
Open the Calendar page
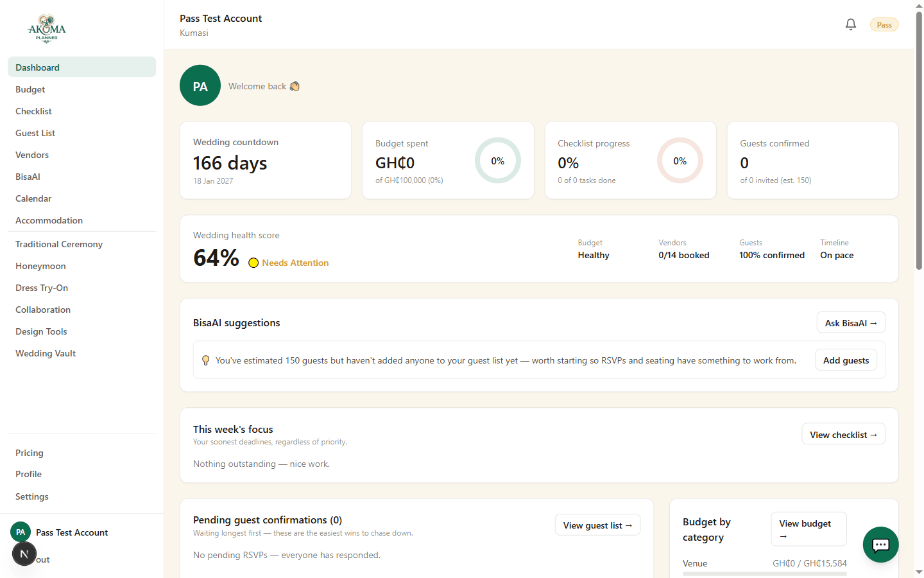point(81,198)
